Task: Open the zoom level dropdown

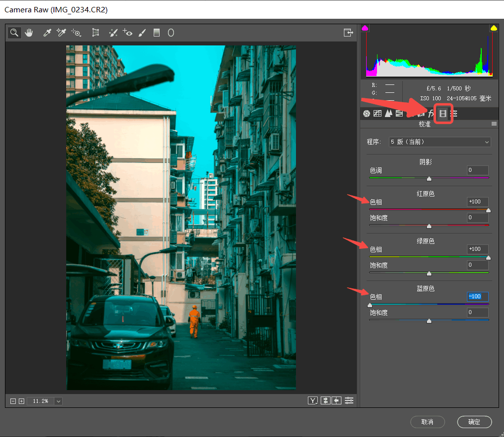Action: click(x=58, y=401)
